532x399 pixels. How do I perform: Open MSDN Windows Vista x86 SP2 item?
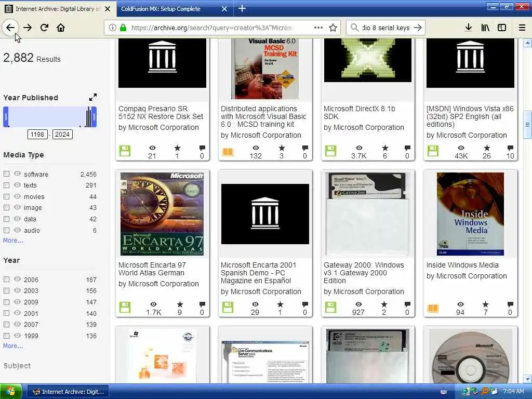[x=470, y=116]
